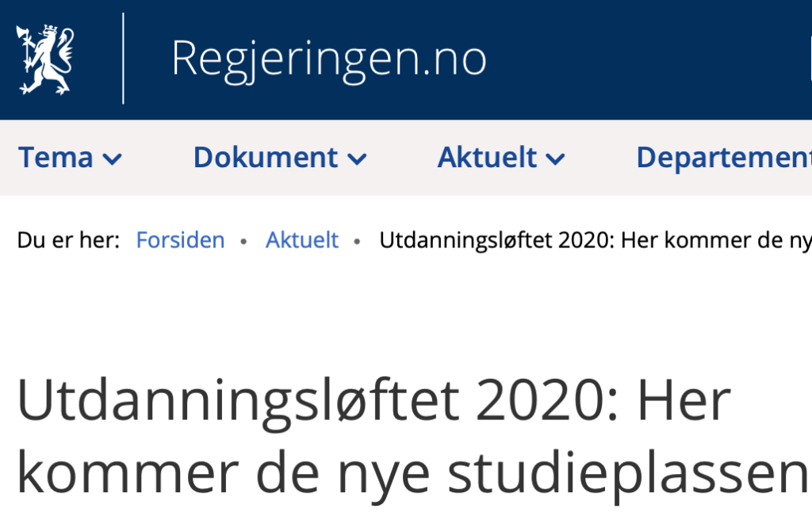This screenshot has width=812, height=516.
Task: Click the dot separator between Forsiden and Aktuelt
Action: 243,241
